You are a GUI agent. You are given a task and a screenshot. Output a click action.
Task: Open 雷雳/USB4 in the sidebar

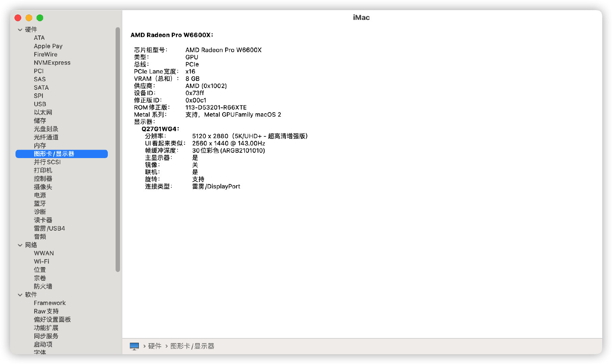tap(49, 229)
